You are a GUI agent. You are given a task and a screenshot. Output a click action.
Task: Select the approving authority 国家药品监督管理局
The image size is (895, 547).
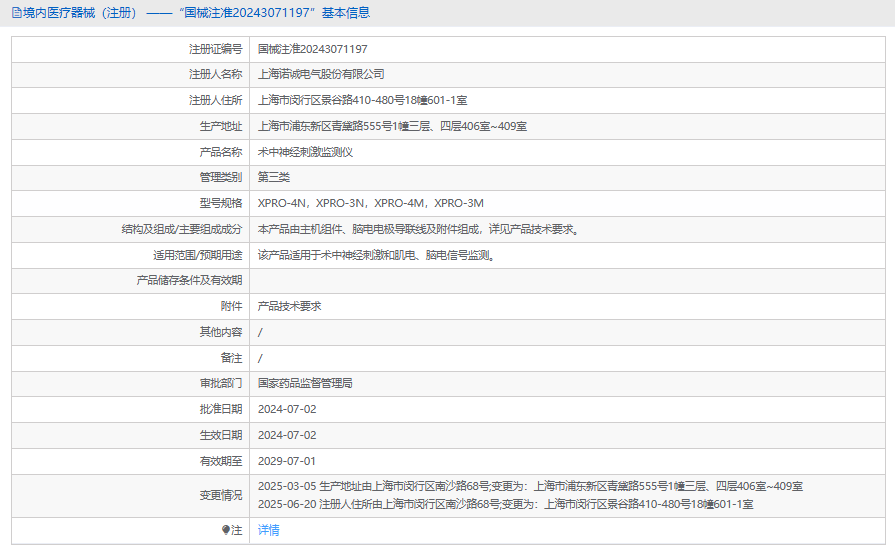pyautogui.click(x=305, y=383)
